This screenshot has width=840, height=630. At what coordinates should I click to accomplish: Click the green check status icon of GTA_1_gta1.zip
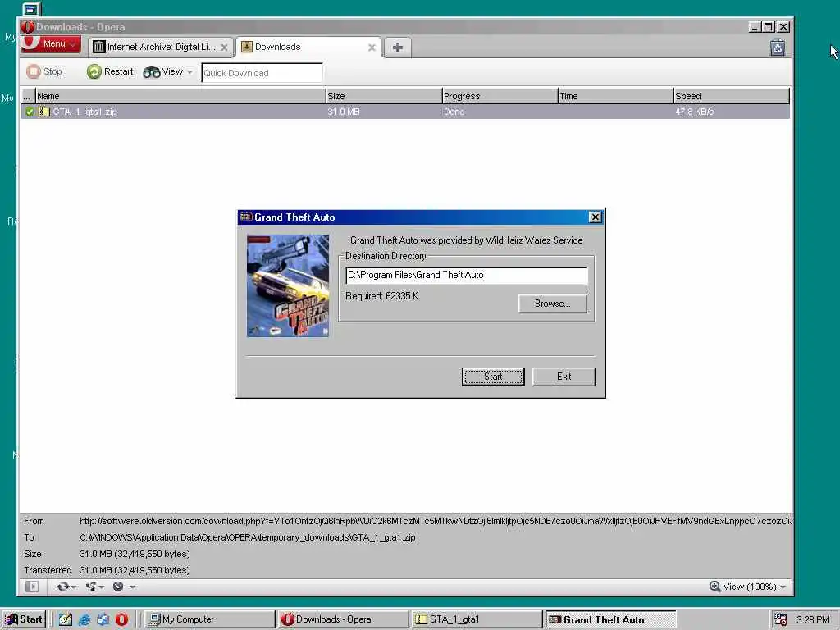point(29,112)
